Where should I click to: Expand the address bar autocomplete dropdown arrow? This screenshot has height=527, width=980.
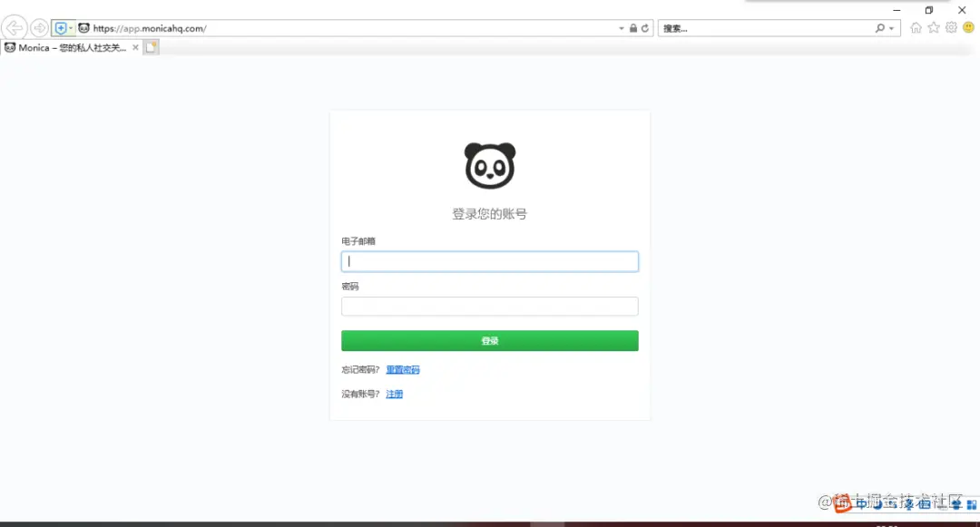[x=622, y=28]
